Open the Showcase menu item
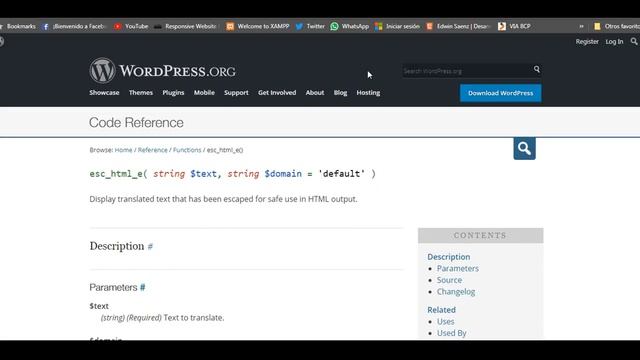 pos(104,93)
